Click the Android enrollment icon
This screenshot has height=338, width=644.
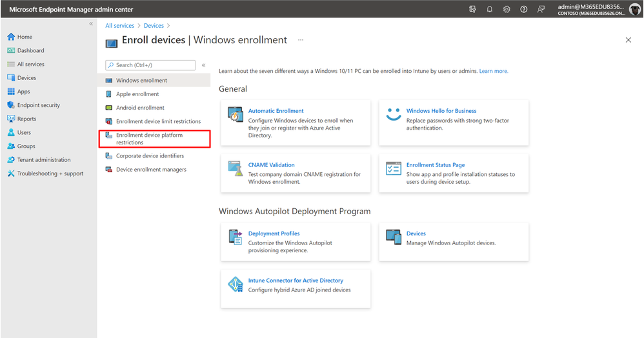tap(109, 108)
